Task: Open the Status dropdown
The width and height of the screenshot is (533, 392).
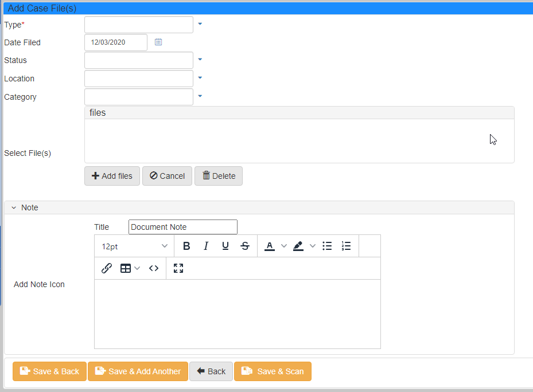Action: tap(200, 60)
